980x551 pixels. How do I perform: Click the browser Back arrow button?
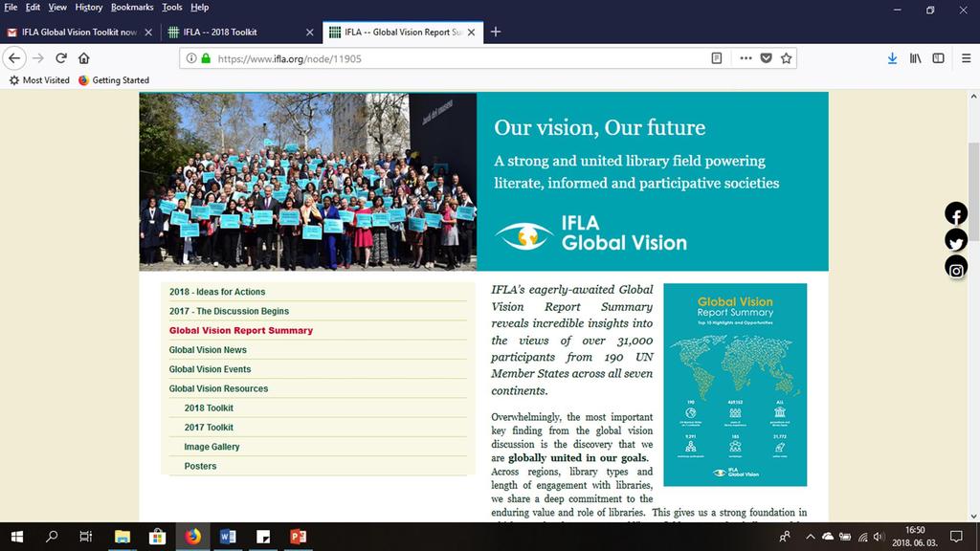(14, 58)
